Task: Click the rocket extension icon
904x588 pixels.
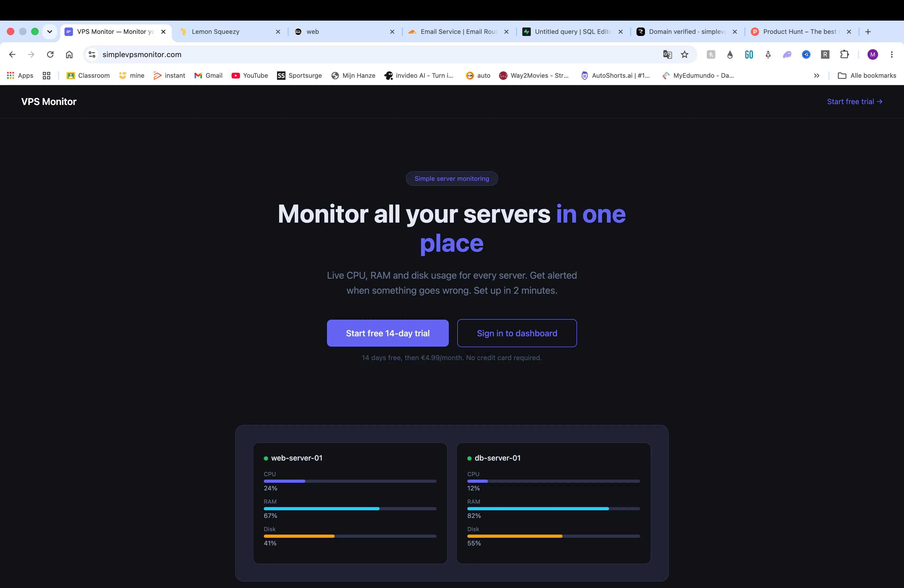Action: click(768, 54)
